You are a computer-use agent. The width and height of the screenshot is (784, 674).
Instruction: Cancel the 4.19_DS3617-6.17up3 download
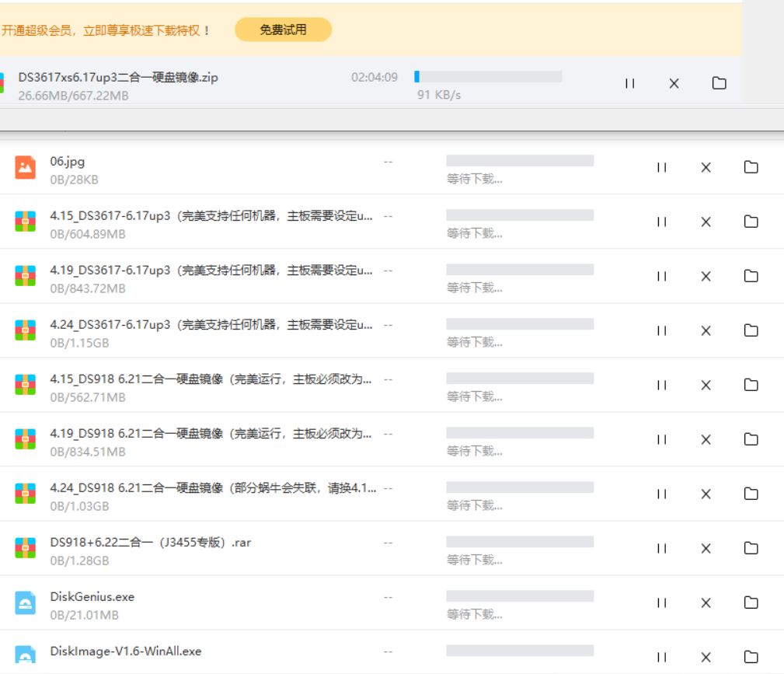pyautogui.click(x=706, y=276)
